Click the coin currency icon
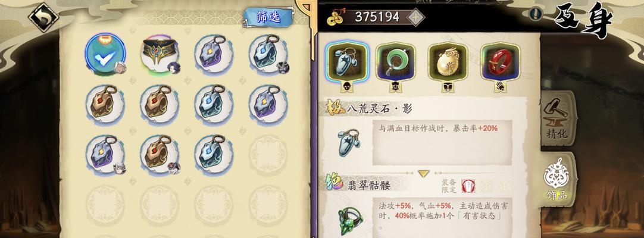The width and height of the screenshot is (644, 238). click(335, 18)
